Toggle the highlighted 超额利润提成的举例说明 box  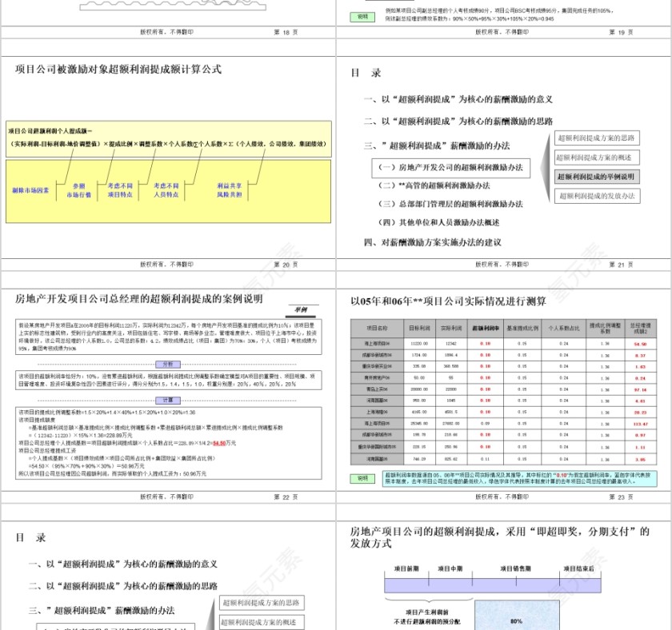coord(597,176)
